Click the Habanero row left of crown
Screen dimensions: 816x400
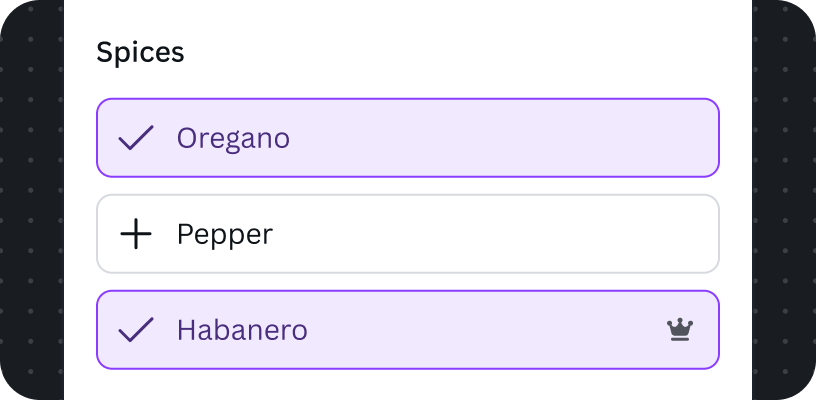click(484, 330)
